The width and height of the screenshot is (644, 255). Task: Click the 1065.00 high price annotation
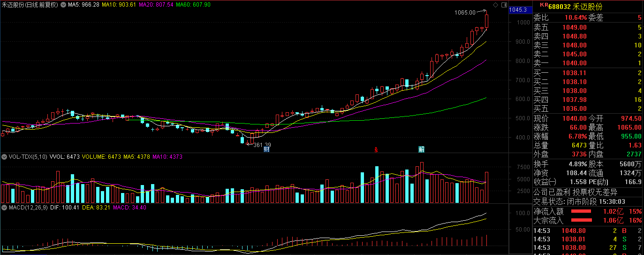[464, 13]
